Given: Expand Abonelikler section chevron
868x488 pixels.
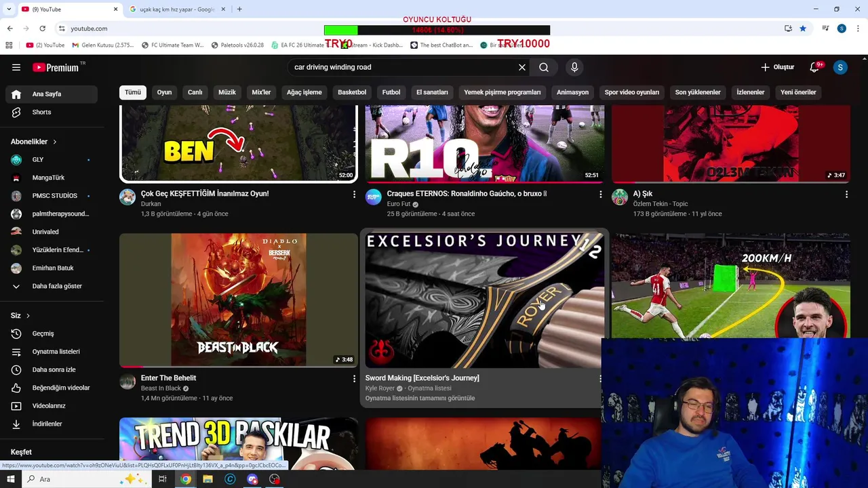Looking at the screenshot, I should [55, 142].
